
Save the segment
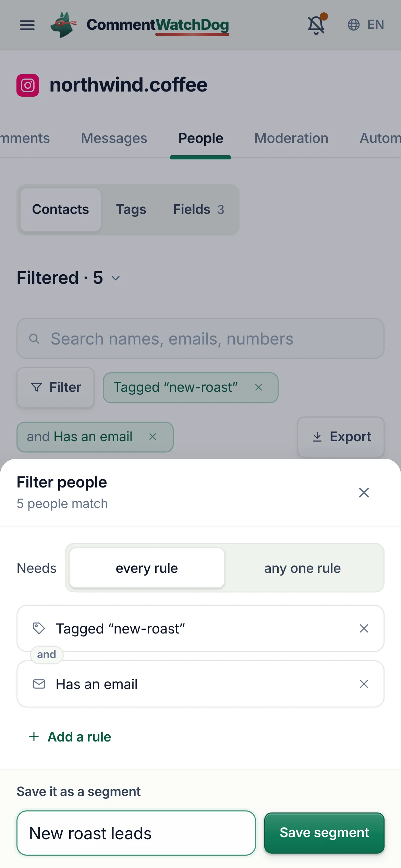324,833
